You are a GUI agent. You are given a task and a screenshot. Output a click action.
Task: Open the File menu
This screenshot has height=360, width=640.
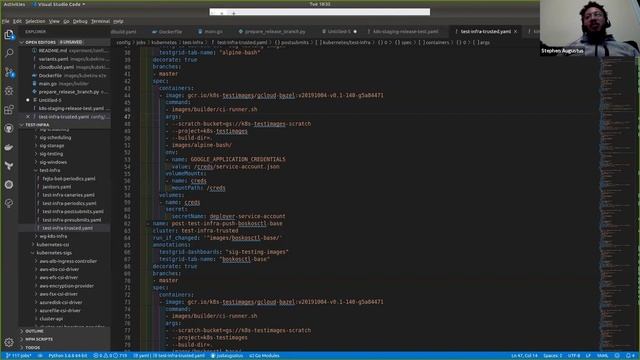tap(5, 21)
